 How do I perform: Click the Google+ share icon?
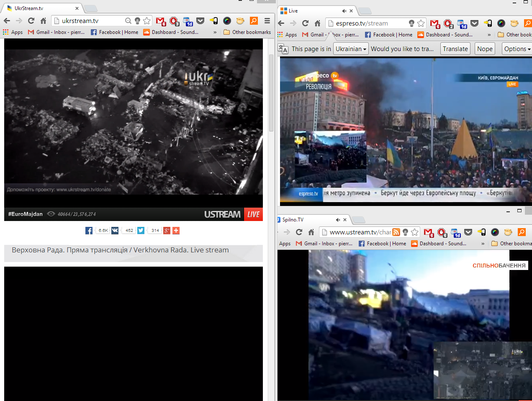coord(167,231)
